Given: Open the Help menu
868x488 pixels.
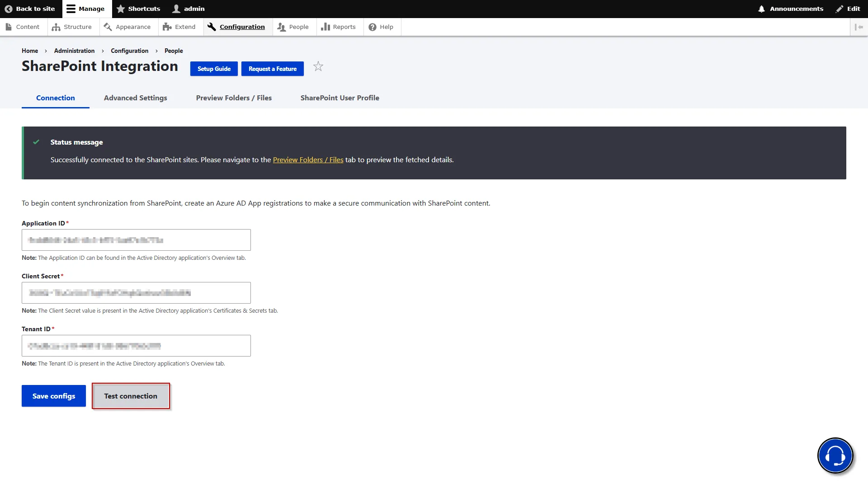Looking at the screenshot, I should coord(381,27).
